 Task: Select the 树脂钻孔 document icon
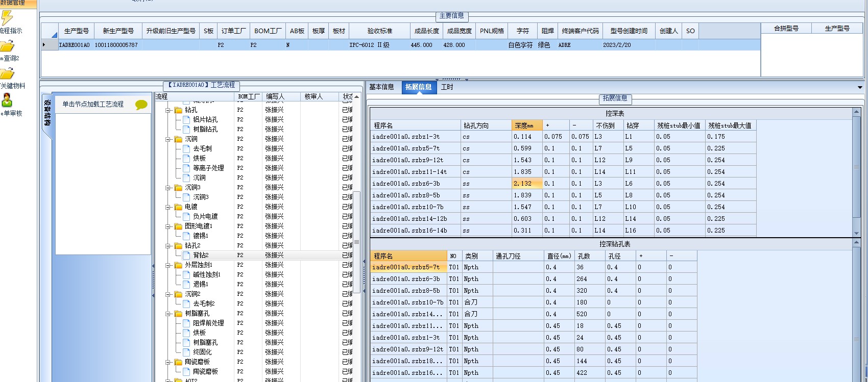[186, 130]
